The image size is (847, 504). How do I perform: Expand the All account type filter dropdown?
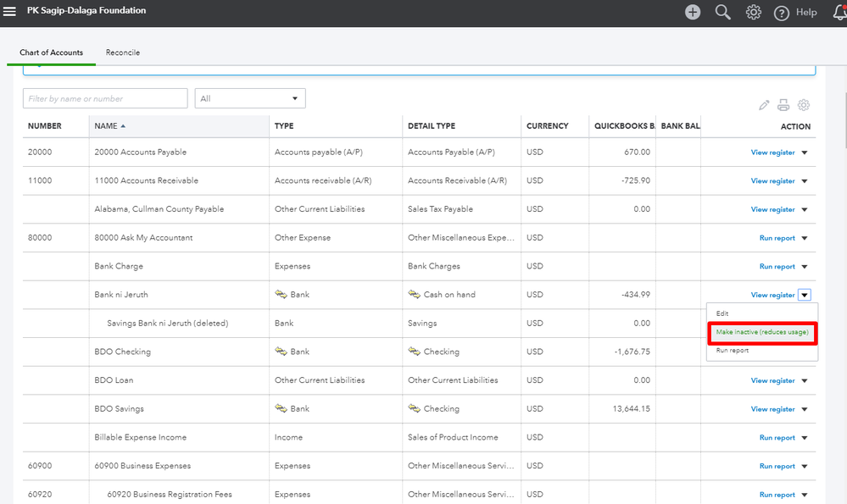click(x=250, y=98)
